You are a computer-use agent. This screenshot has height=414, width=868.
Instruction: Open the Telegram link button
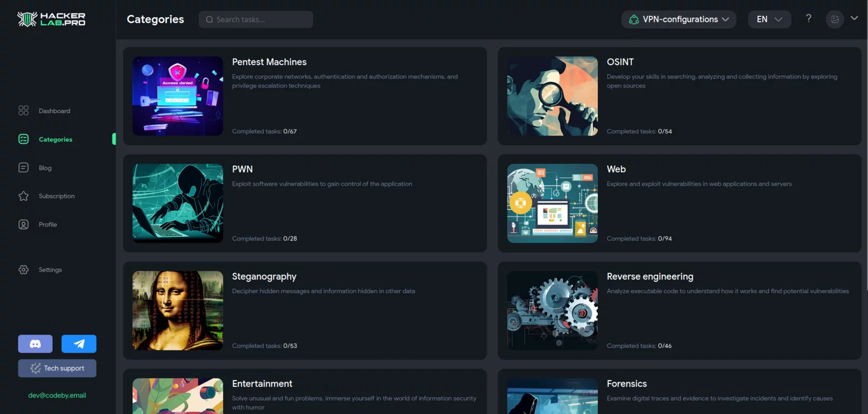(x=79, y=344)
